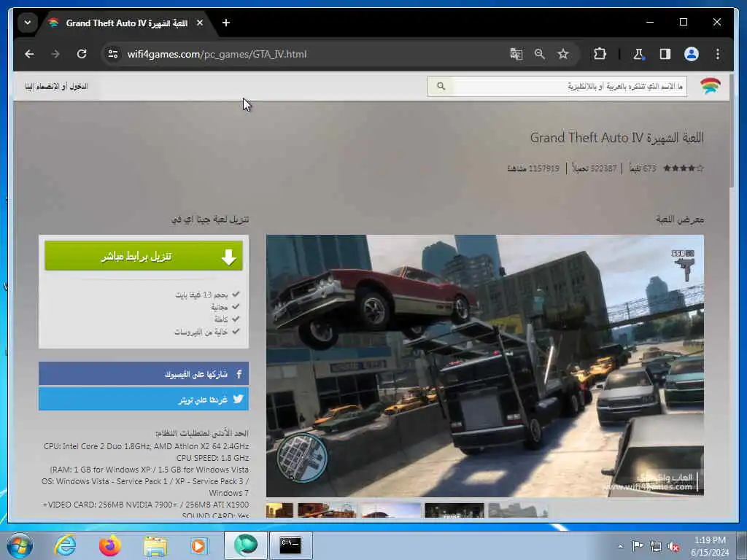Click the green direct download button
This screenshot has height=560, width=747.
coord(144,256)
